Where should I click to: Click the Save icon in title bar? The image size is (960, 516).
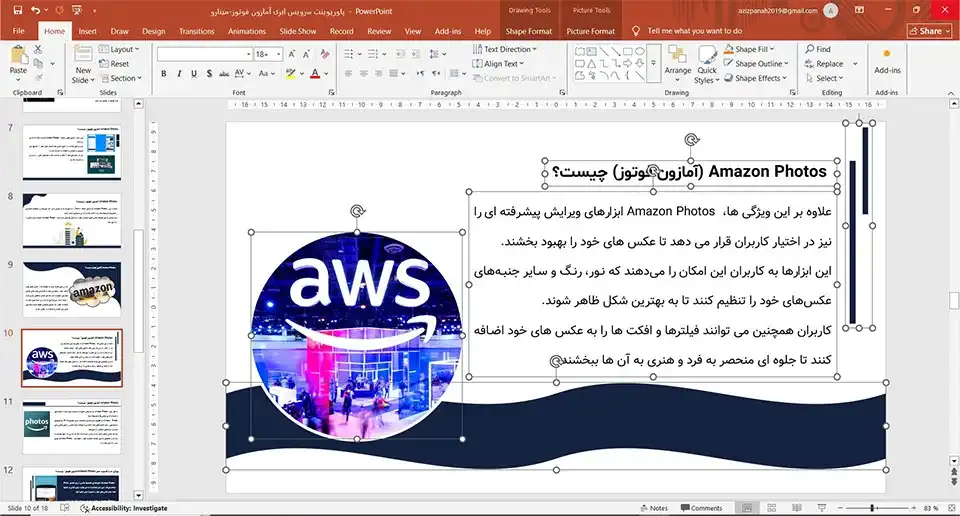[x=17, y=10]
